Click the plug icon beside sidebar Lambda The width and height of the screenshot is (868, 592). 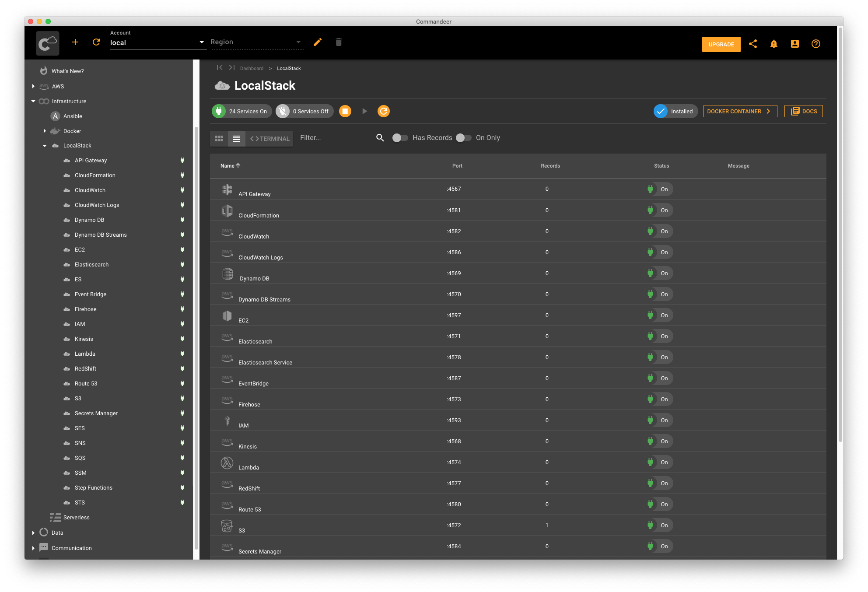(182, 354)
